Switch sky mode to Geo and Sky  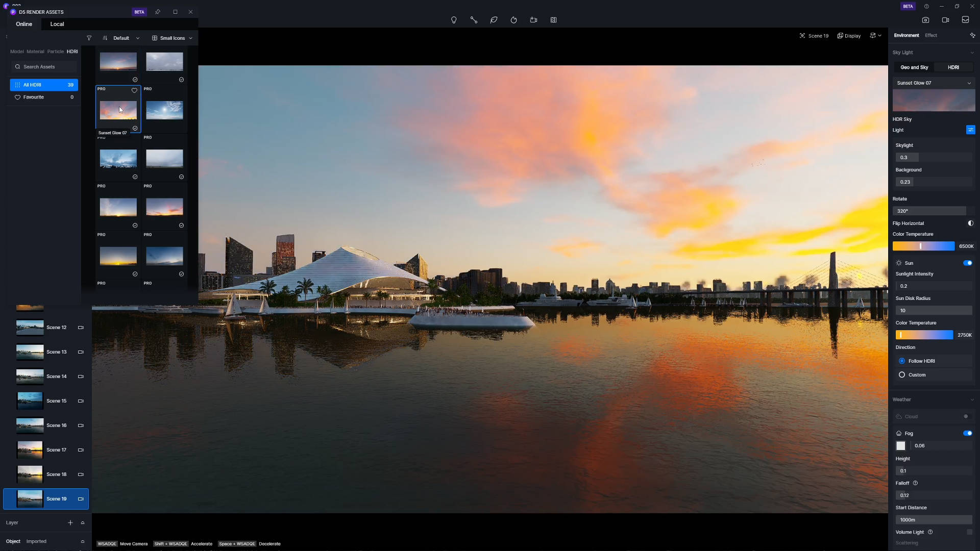pos(913,67)
